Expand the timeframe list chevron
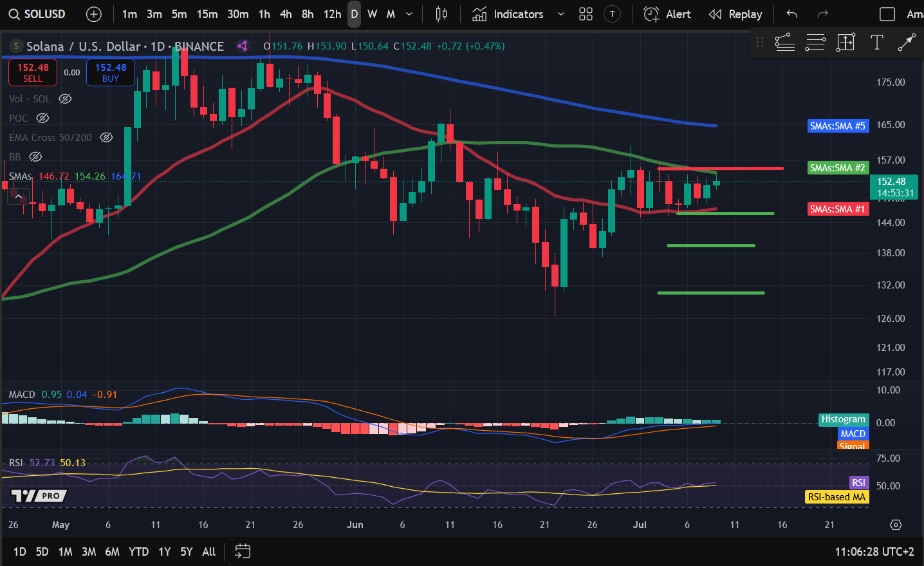924x566 pixels. click(409, 14)
